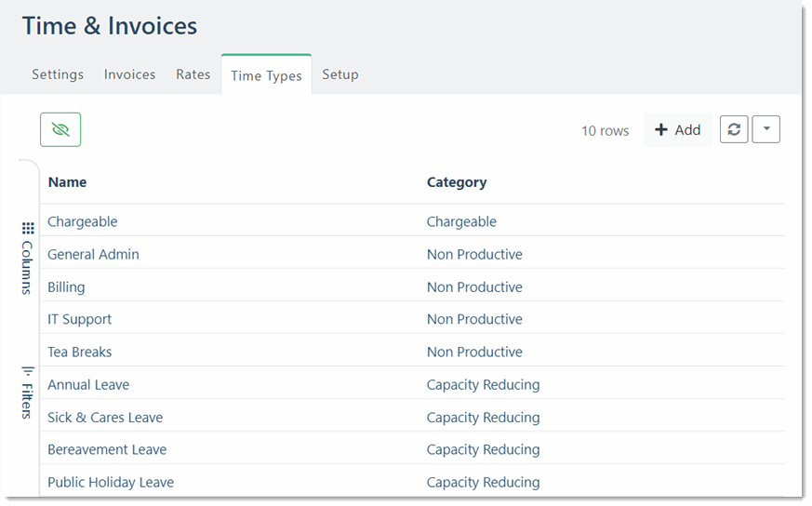
Task: Select the Tea Breaks row
Action: pyautogui.click(x=80, y=352)
